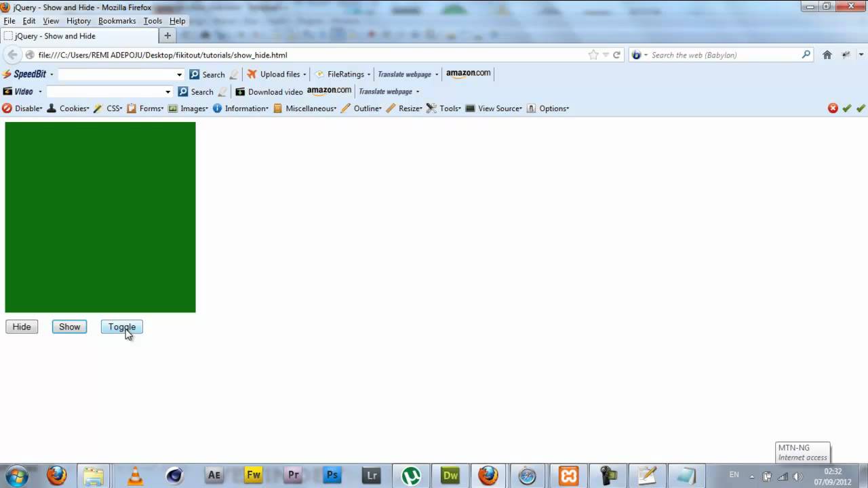Open Disable menu in Web Developer toolbar
This screenshot has height=488, width=868.
click(x=22, y=108)
